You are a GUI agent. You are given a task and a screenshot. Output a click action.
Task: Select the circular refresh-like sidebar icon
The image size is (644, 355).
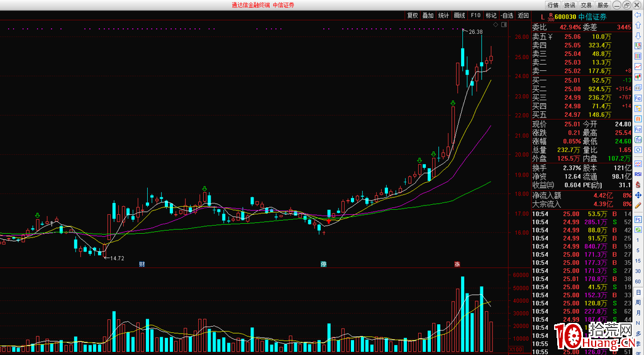[x=638, y=150]
